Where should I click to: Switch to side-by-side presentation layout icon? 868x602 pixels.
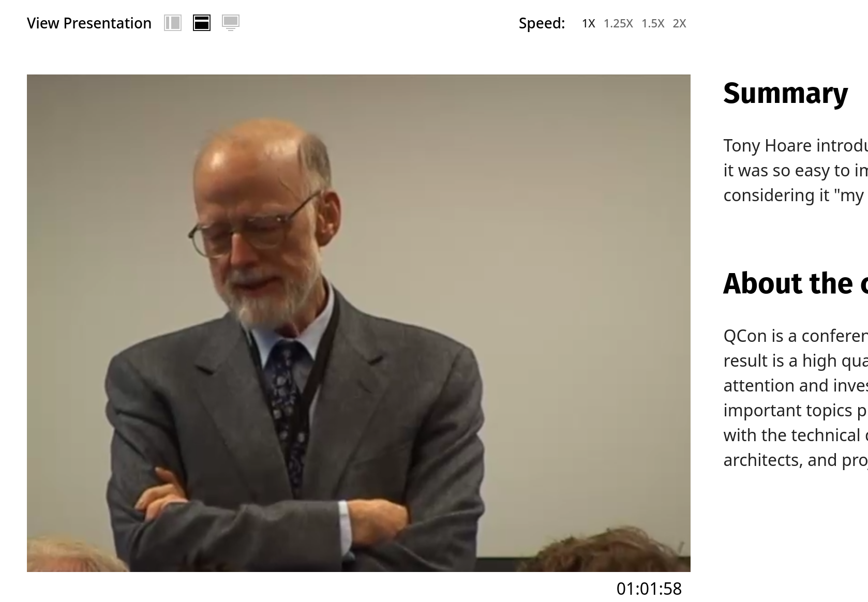[x=173, y=23]
